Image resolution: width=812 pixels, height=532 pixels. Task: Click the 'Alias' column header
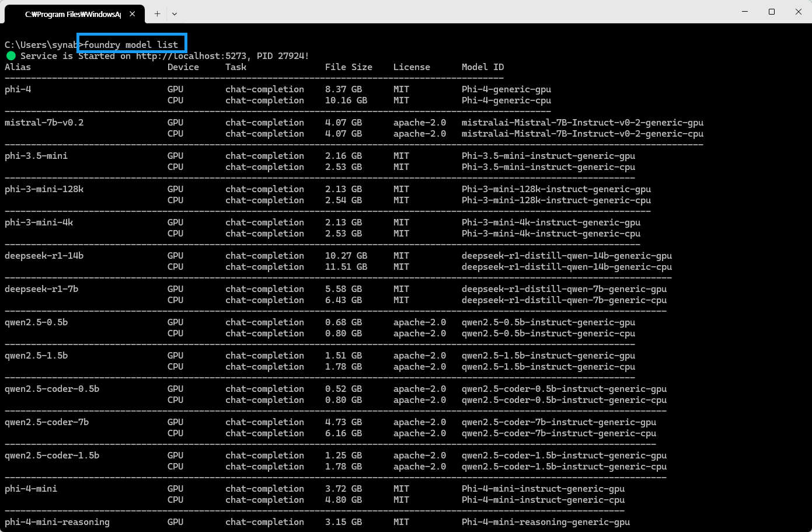coord(18,67)
